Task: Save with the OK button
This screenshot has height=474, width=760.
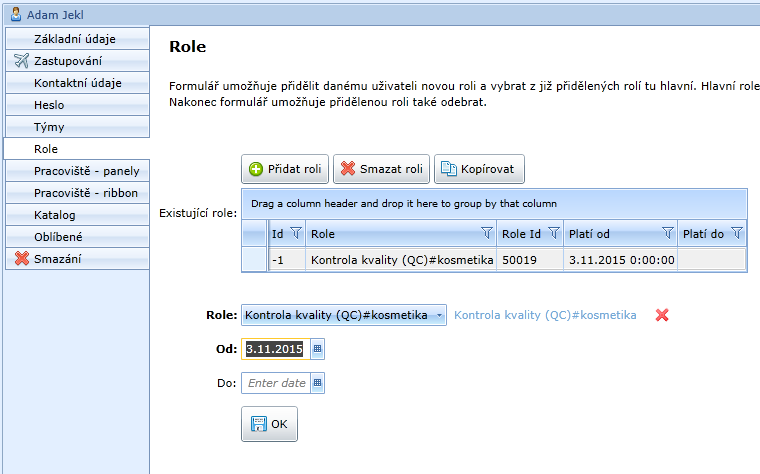Action: [269, 424]
